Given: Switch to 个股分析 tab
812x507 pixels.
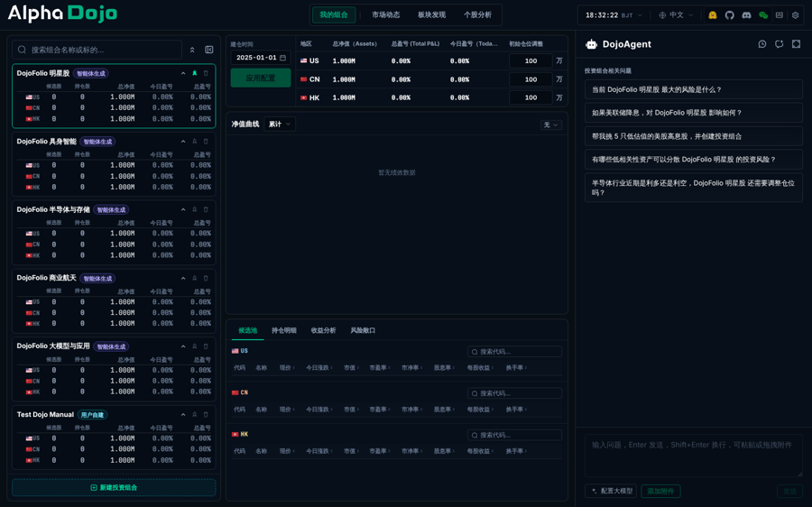Looking at the screenshot, I should [477, 15].
